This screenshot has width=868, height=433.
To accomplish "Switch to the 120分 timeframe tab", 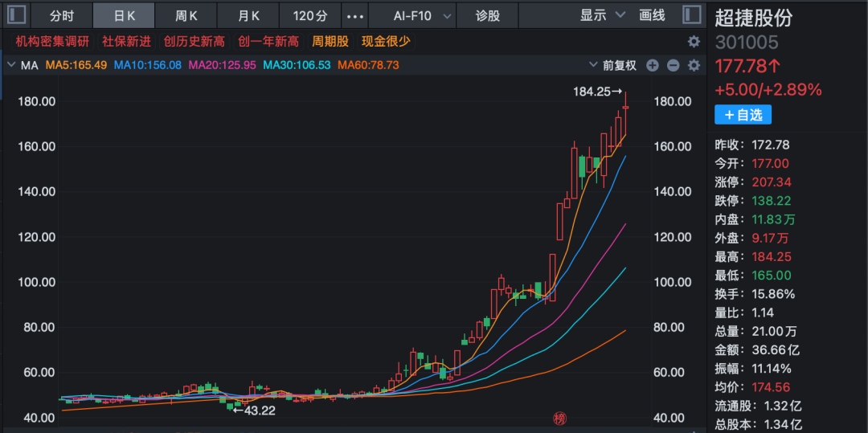I will pos(309,15).
